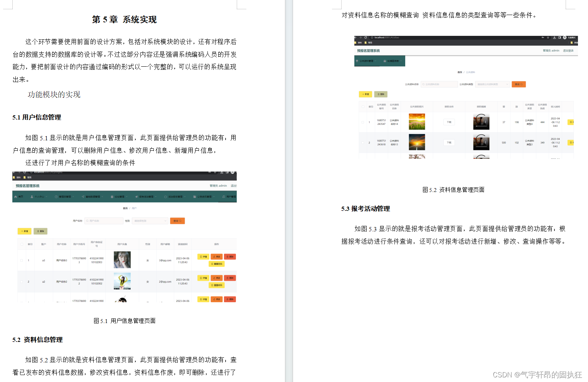Click flower field sunset image in resource row 1
This screenshot has height=382, width=588.
417,122
